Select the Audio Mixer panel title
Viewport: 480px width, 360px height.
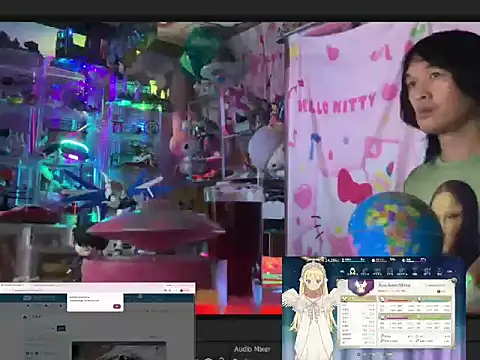click(x=252, y=349)
